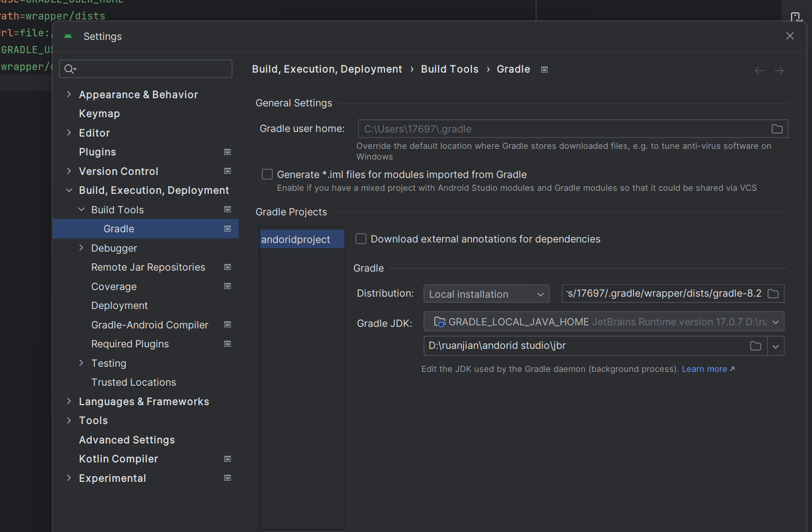812x532 pixels.
Task: Click the project-level marker icon beside Version Control
Action: coord(228,171)
